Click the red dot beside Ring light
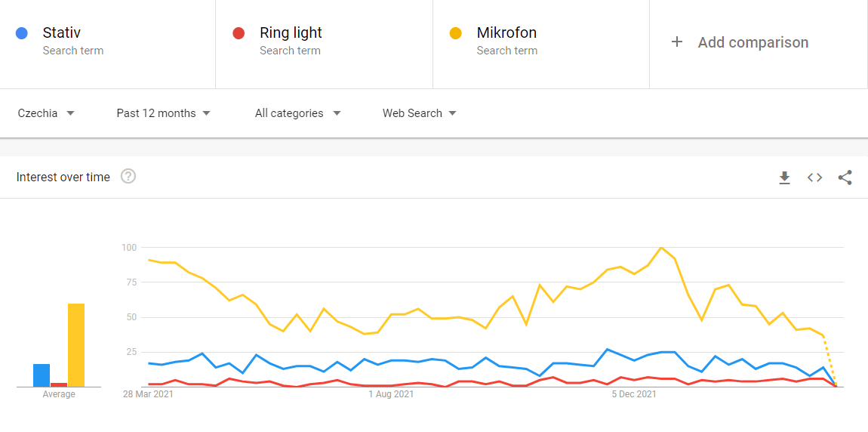Image resolution: width=868 pixels, height=432 pixels. tap(239, 33)
